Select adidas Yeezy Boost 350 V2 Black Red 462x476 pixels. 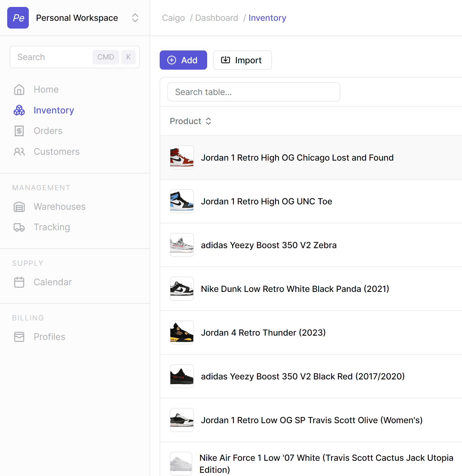[x=303, y=376]
